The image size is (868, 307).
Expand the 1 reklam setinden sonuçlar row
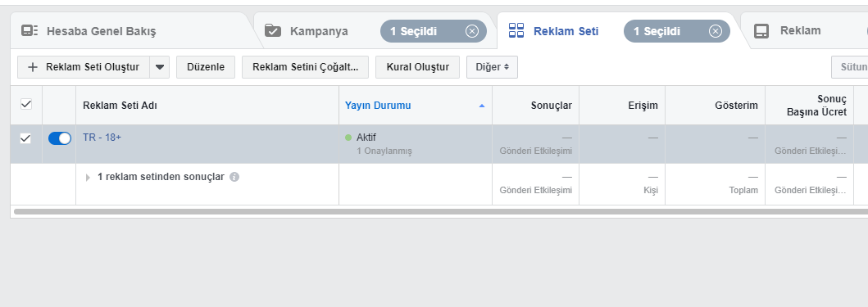(x=88, y=178)
